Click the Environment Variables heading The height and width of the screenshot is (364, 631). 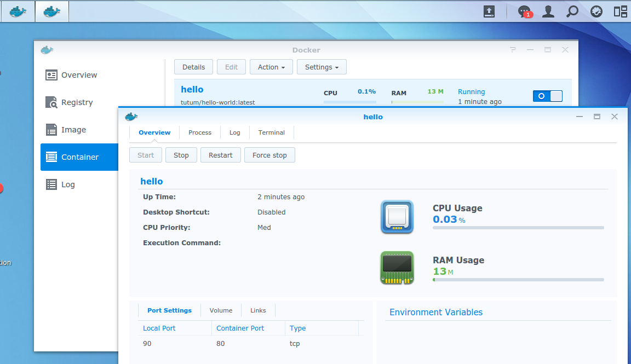[x=436, y=313]
